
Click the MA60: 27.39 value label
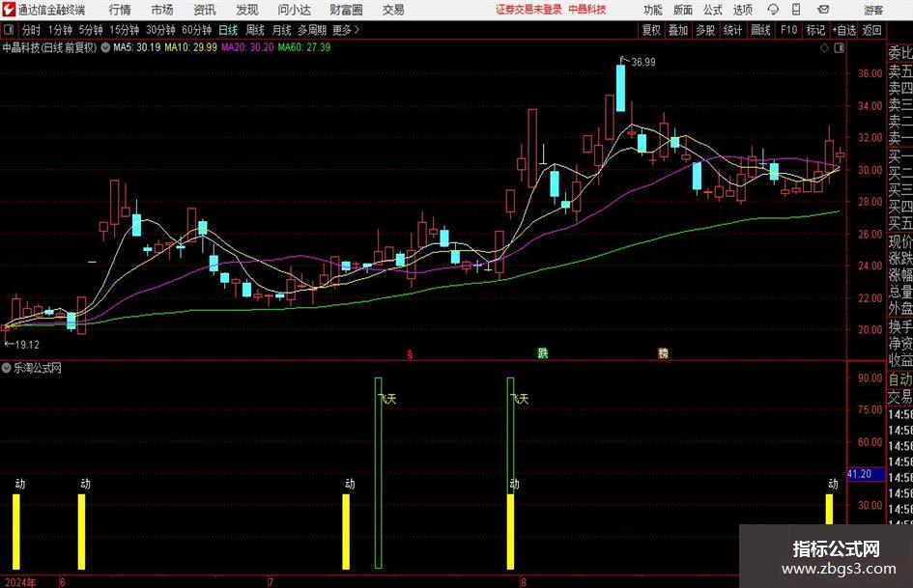click(x=304, y=47)
